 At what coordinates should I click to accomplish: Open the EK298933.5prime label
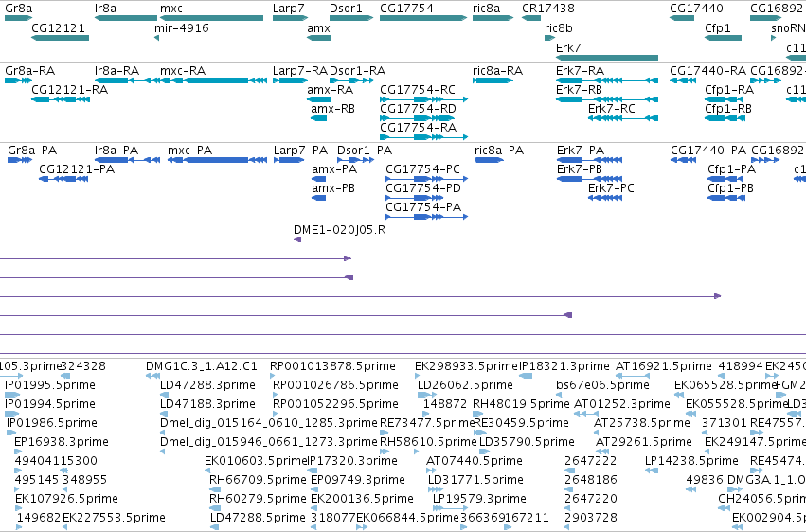pyautogui.click(x=466, y=366)
